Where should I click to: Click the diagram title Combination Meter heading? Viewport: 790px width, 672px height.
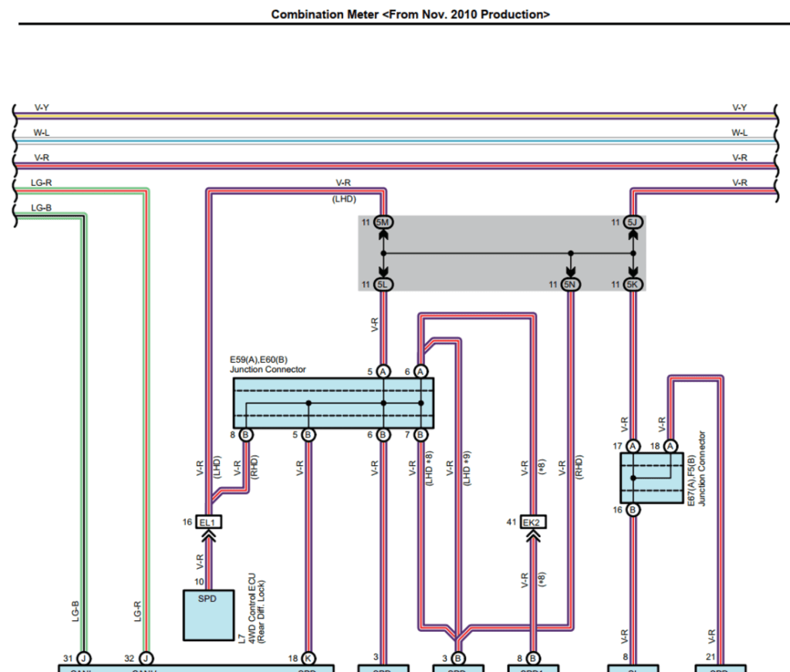click(410, 15)
